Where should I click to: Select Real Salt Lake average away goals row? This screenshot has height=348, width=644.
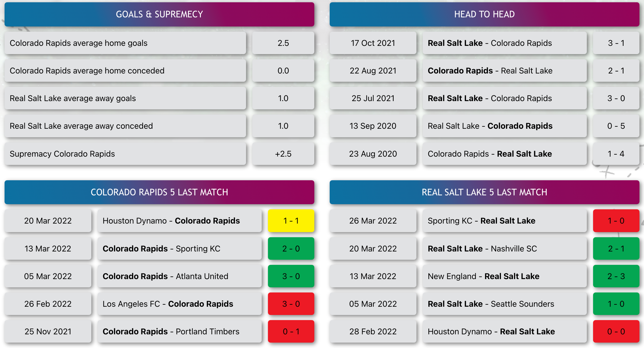point(125,98)
